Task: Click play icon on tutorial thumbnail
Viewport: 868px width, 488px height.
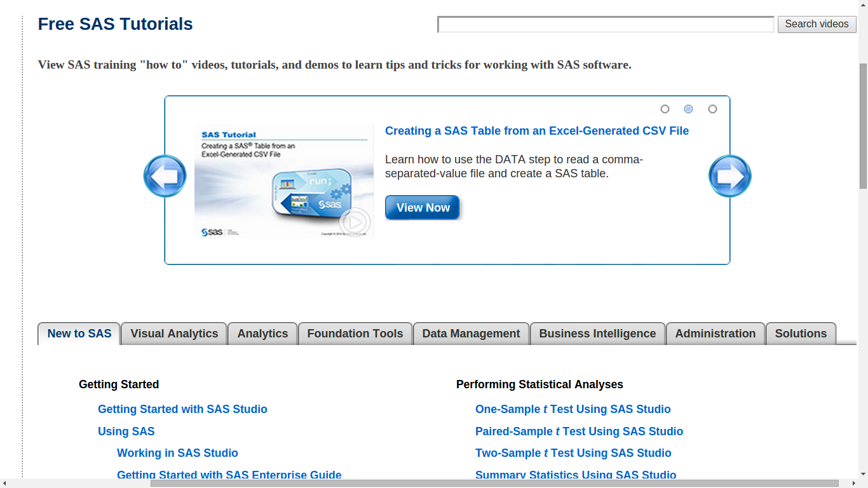Action: pyautogui.click(x=354, y=222)
